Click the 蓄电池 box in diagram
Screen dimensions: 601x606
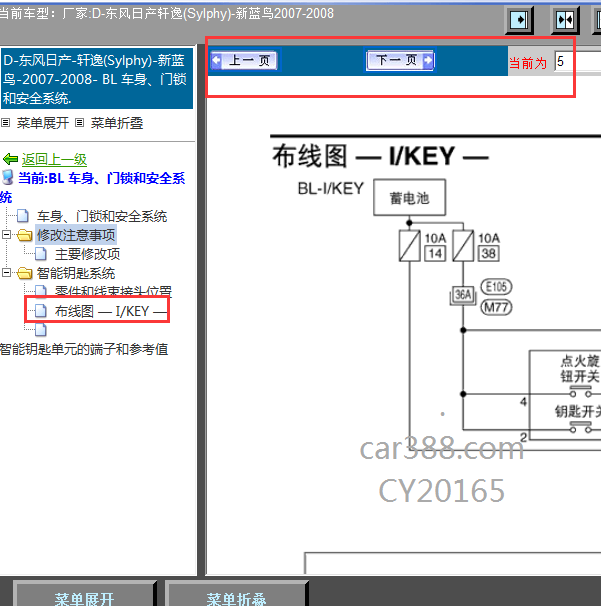[409, 197]
